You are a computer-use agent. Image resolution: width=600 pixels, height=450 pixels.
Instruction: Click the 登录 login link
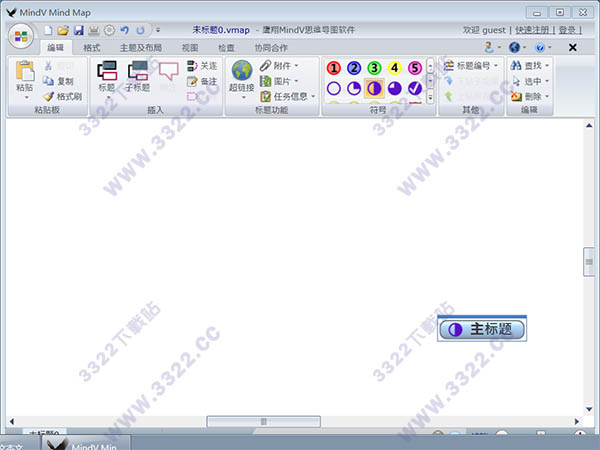tap(567, 30)
